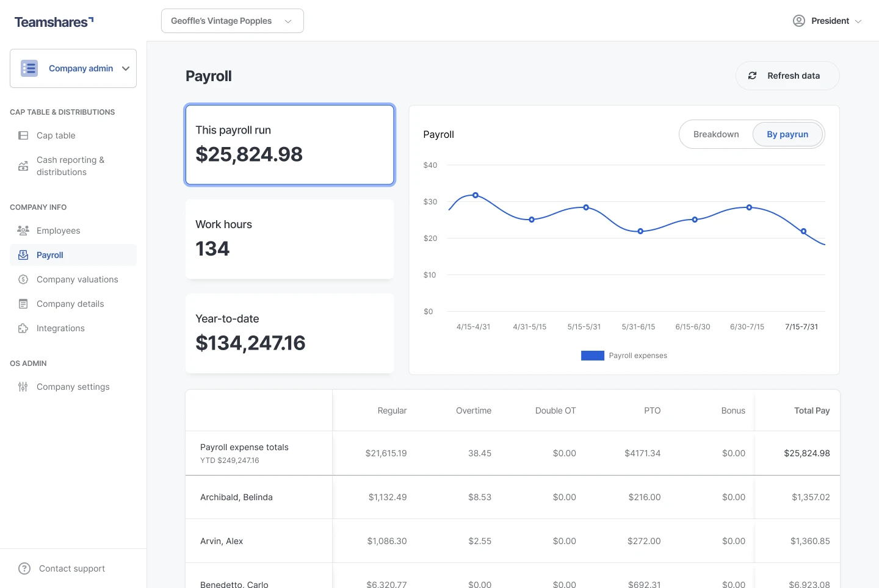879x588 pixels.
Task: Select the Employees sidebar icon
Action: 23,231
